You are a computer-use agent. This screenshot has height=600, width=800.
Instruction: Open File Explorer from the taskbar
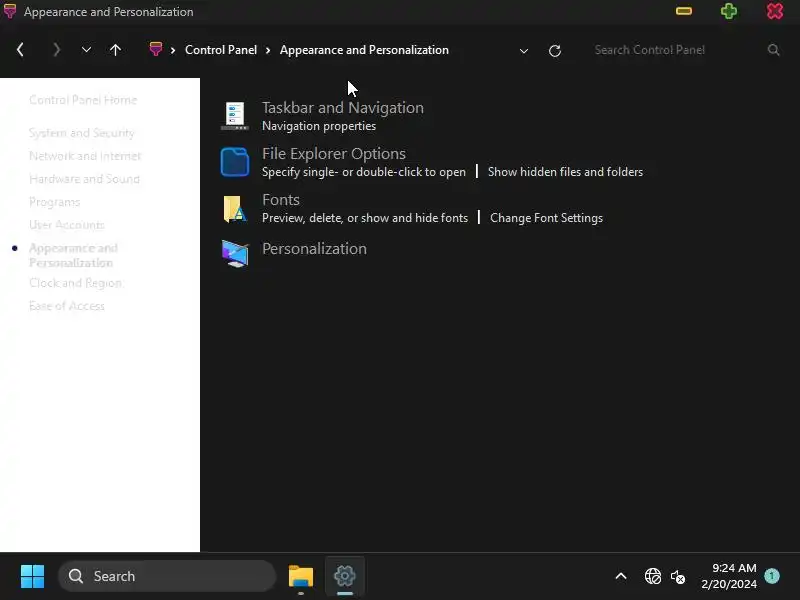pos(301,577)
